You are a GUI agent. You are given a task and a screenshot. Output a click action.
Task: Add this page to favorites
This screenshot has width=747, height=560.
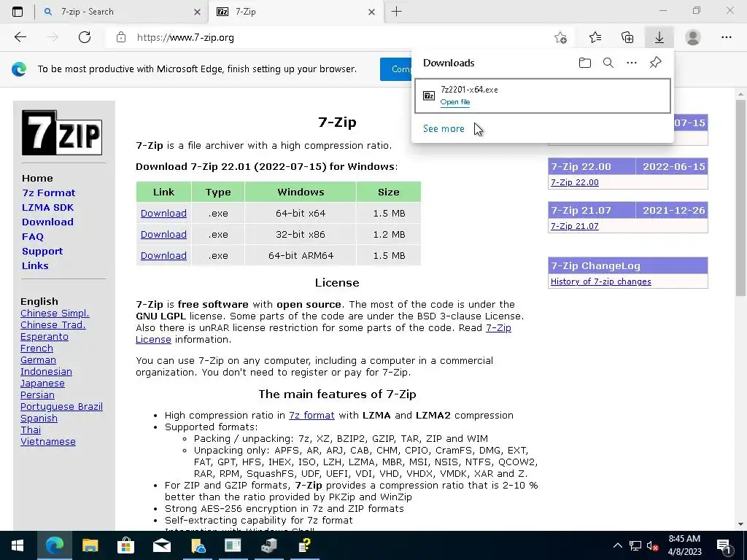coord(561,37)
